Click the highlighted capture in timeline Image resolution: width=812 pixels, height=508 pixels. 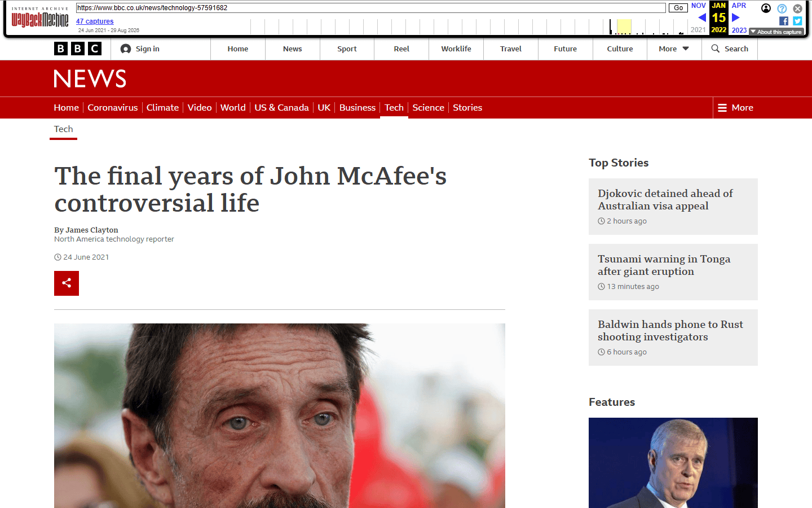[x=624, y=27]
